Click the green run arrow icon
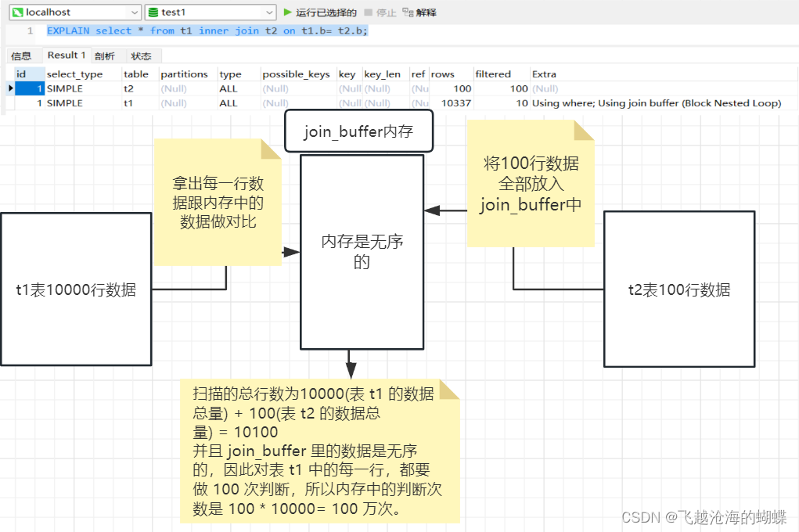The height and width of the screenshot is (532, 799). pos(288,13)
